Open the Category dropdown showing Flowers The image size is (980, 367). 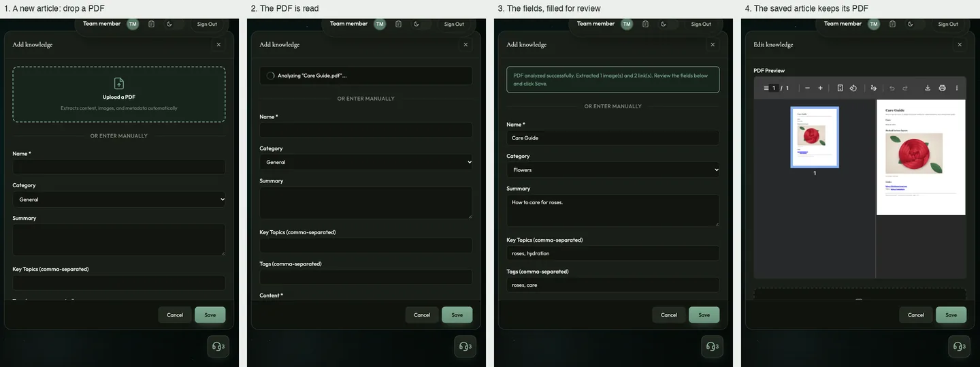click(x=613, y=170)
